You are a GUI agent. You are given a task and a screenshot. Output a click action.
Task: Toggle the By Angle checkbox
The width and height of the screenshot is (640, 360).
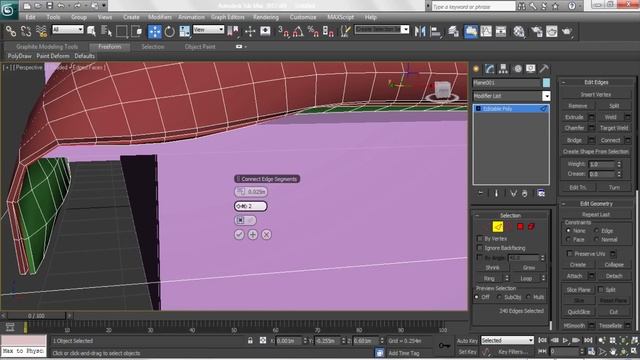pyautogui.click(x=480, y=258)
